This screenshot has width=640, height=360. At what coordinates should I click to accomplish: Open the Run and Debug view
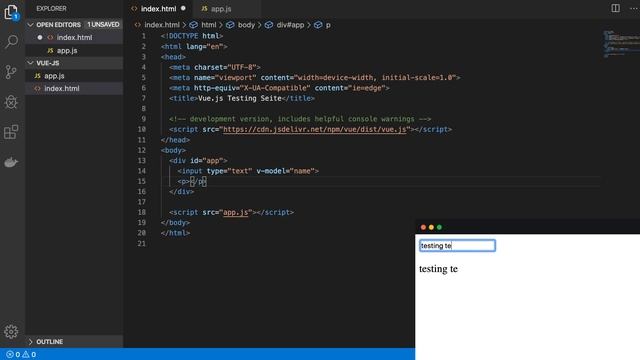tap(11, 102)
